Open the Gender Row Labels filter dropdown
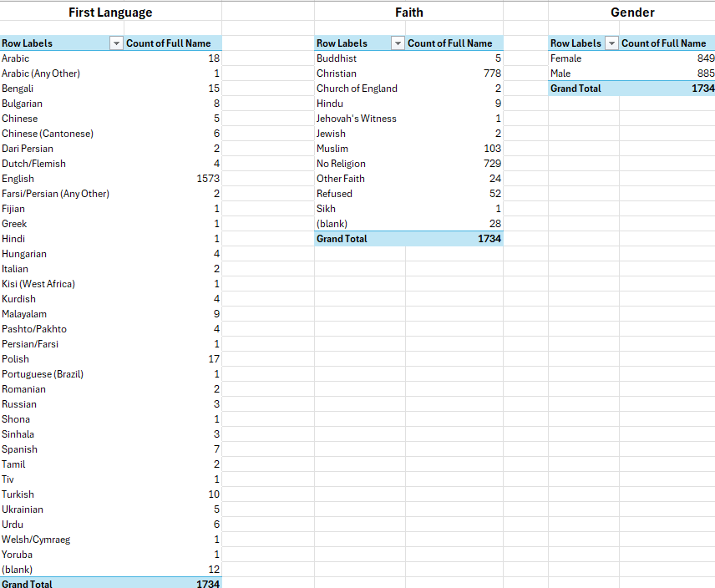Viewport: 715px width, 588px height. pyautogui.click(x=611, y=43)
